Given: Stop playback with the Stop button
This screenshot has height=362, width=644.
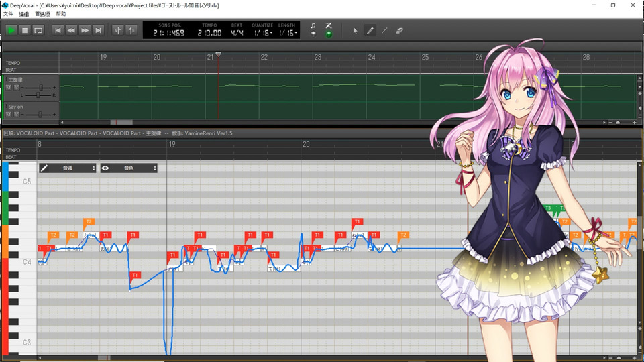Looking at the screenshot, I should point(25,30).
